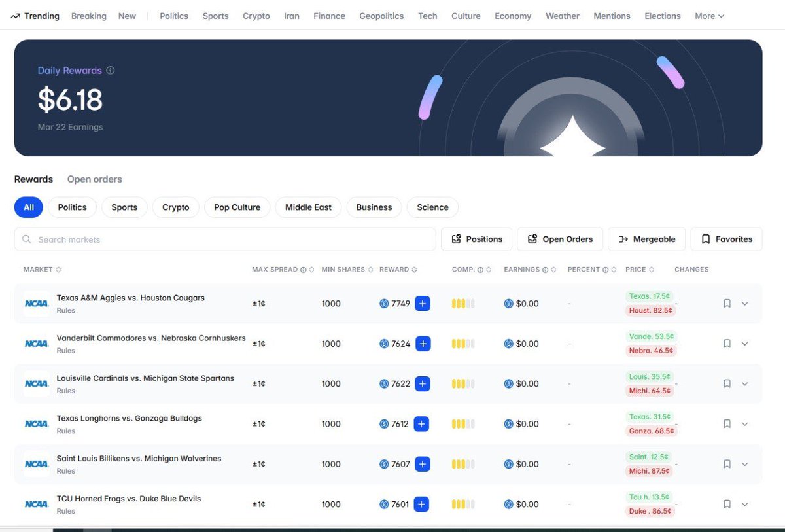Expand the Texas A&M vs. Houston row
The width and height of the screenshot is (785, 532).
(744, 304)
